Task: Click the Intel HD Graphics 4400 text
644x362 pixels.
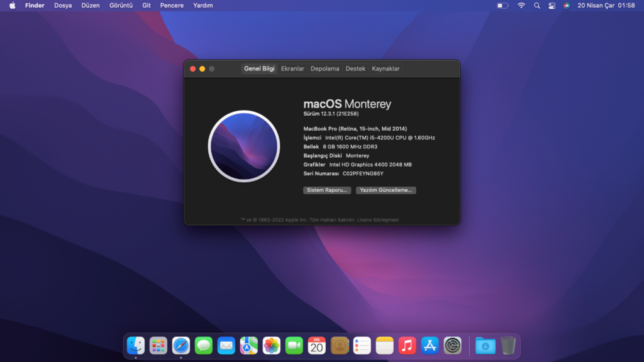Action: pyautogui.click(x=370, y=165)
